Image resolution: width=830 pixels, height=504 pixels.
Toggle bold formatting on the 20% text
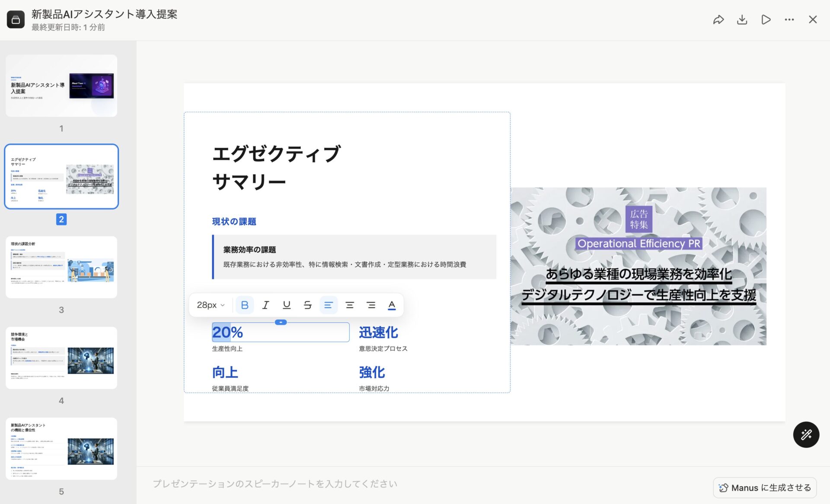click(245, 305)
